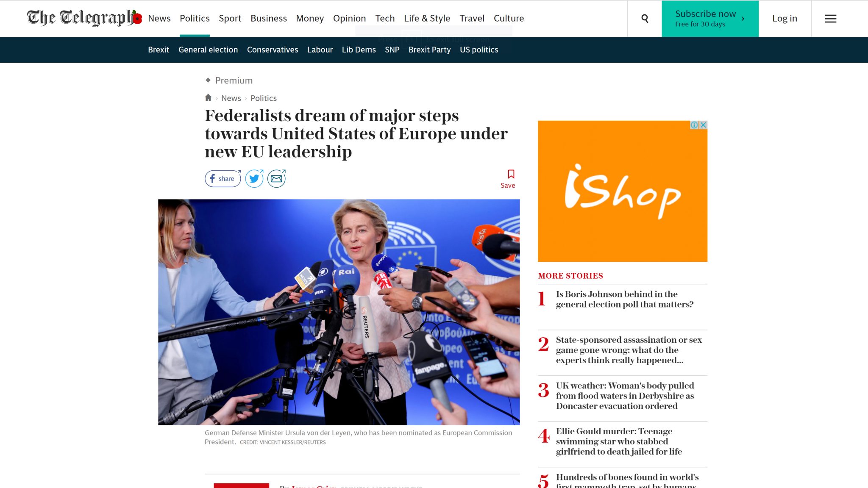Click the Log in link

coord(785,18)
